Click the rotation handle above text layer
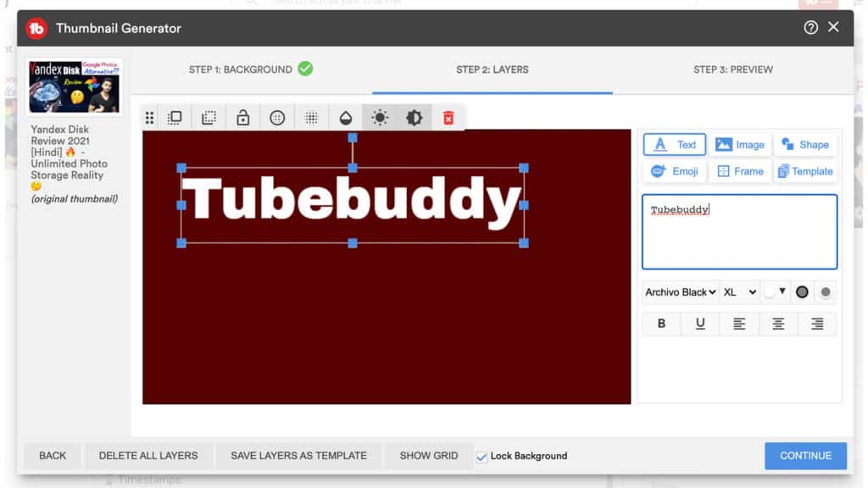The height and width of the screenshot is (488, 868). tap(352, 138)
